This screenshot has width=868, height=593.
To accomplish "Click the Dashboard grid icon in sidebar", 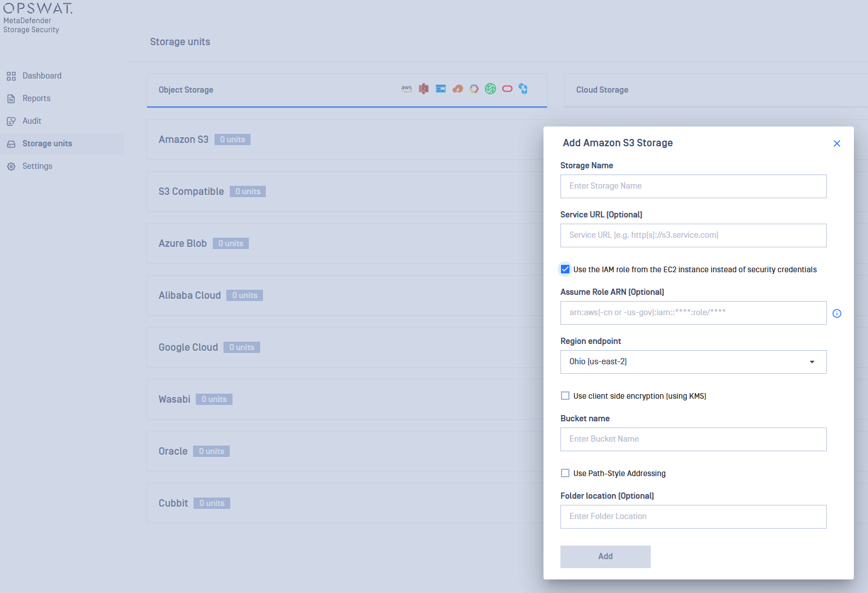I will 11,76.
